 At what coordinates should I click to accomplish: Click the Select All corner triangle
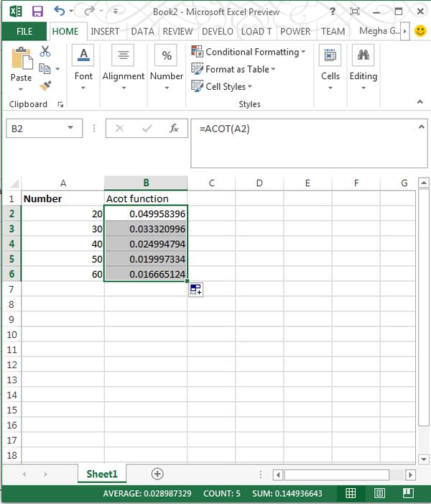(14, 183)
